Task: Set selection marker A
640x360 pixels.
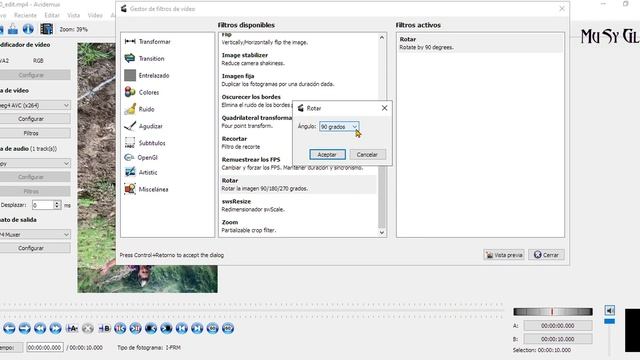Action: (x=72, y=328)
